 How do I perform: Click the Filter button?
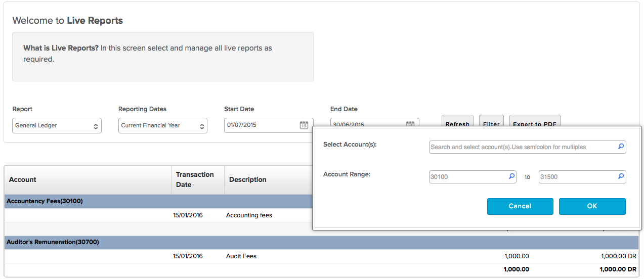pyautogui.click(x=491, y=121)
